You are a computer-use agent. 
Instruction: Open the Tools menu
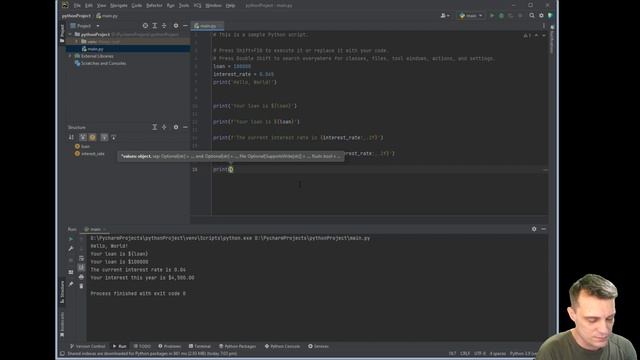(184, 5)
